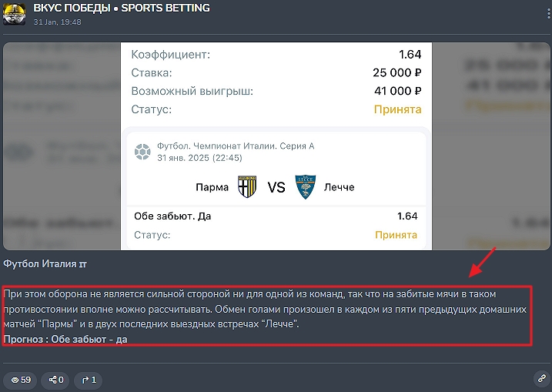Click the Parma club crest
Viewport: 552px width, 392px height.
click(x=247, y=187)
